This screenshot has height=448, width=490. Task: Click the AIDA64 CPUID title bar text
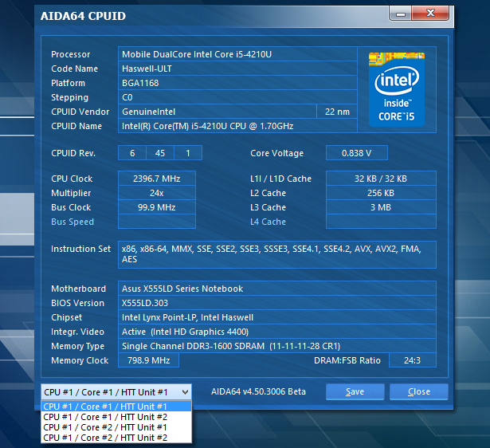pyautogui.click(x=83, y=16)
